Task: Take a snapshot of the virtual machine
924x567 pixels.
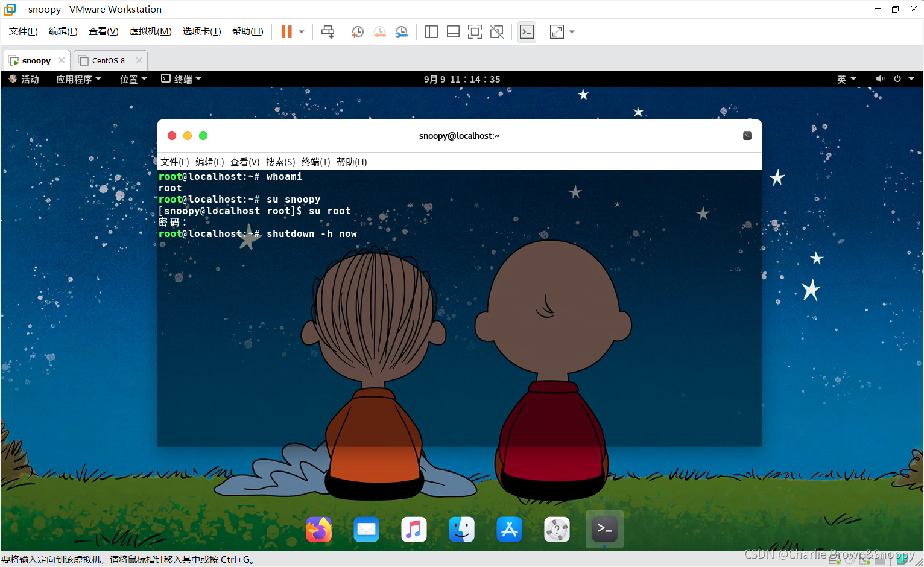Action: pyautogui.click(x=358, y=32)
